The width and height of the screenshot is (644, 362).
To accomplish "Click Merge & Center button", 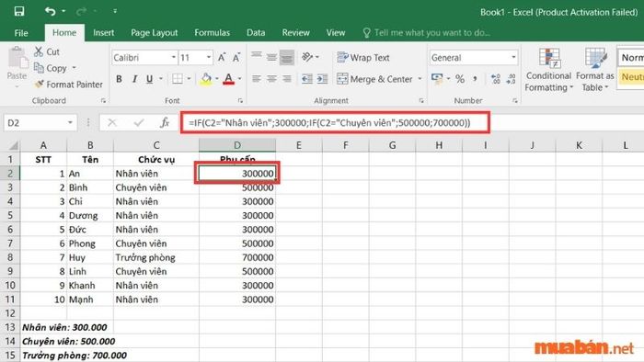I will pos(374,79).
